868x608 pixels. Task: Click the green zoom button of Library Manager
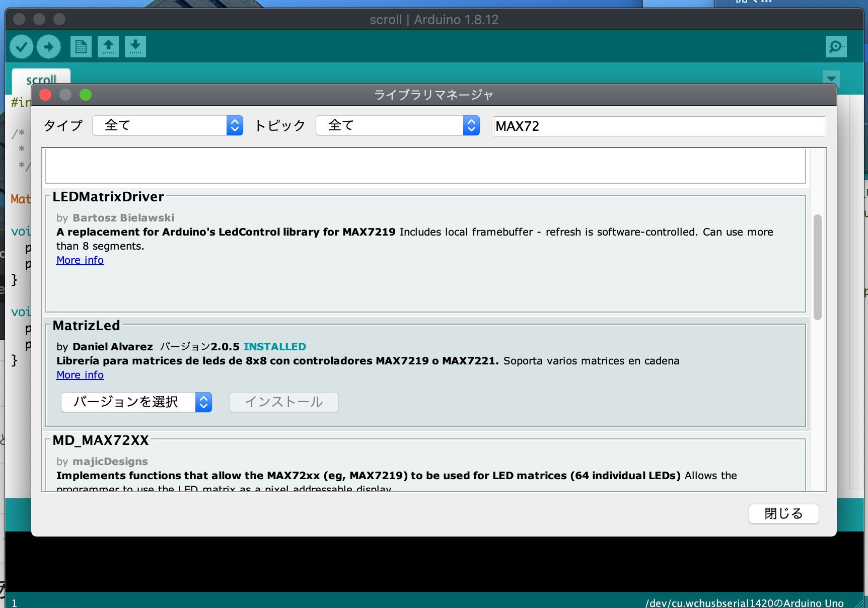coord(86,95)
